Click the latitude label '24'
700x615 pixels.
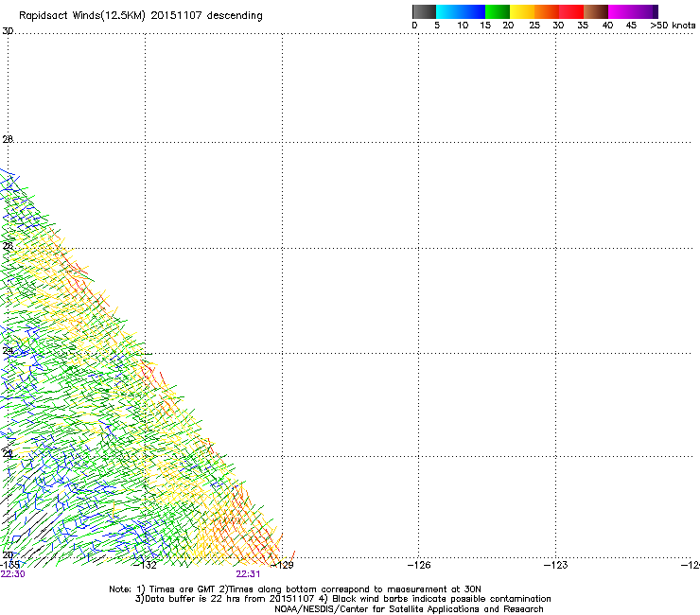pyautogui.click(x=8, y=351)
